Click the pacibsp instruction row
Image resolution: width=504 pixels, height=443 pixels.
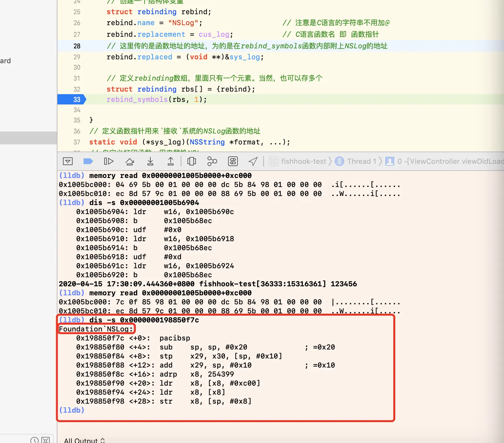point(133,338)
